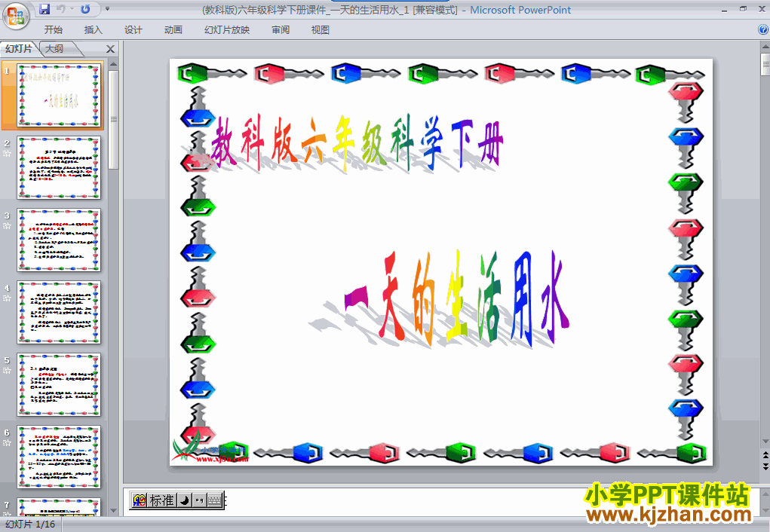Open the undo history dropdown arrow
Image resolution: width=770 pixels, height=532 pixels.
[x=72, y=9]
